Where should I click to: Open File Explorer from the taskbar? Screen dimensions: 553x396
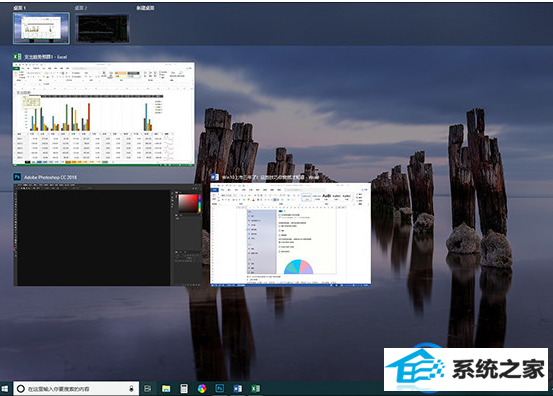pos(166,389)
